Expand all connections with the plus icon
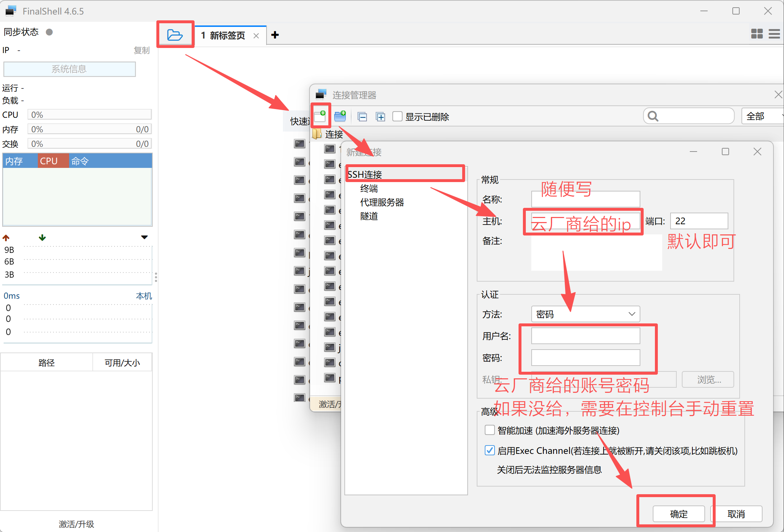This screenshot has width=784, height=532. click(x=380, y=116)
